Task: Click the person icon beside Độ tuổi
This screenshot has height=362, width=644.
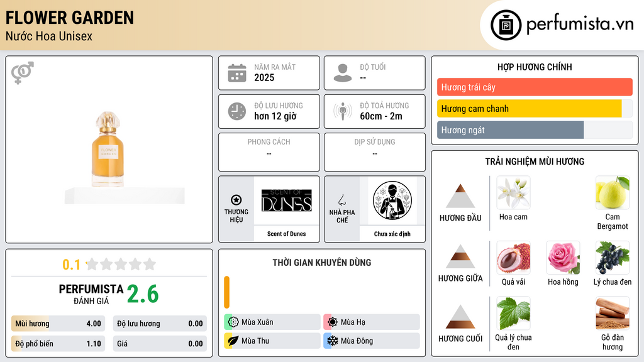Action: (343, 73)
